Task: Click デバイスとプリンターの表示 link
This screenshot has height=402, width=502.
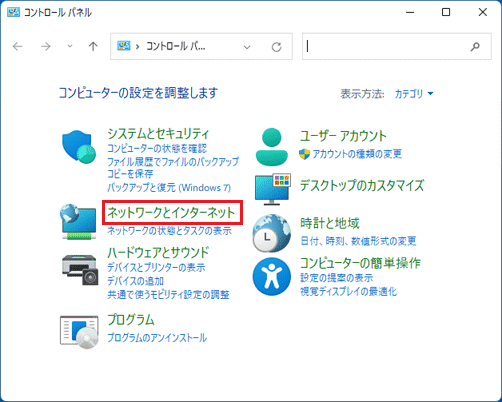Action: (x=156, y=267)
